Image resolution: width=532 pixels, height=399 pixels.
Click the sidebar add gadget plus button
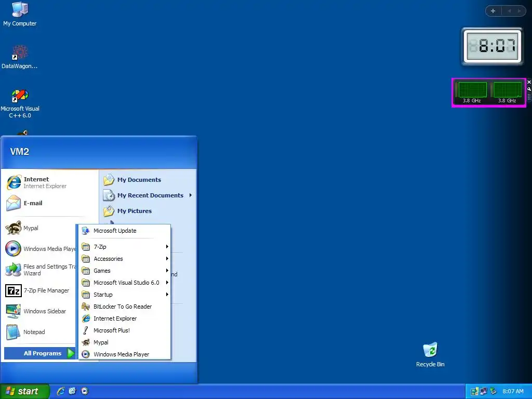[494, 11]
